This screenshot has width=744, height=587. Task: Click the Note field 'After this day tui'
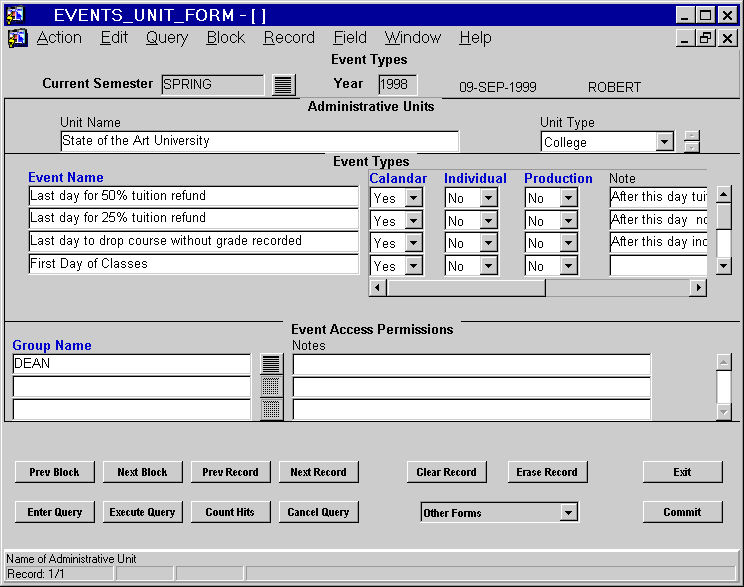click(659, 197)
